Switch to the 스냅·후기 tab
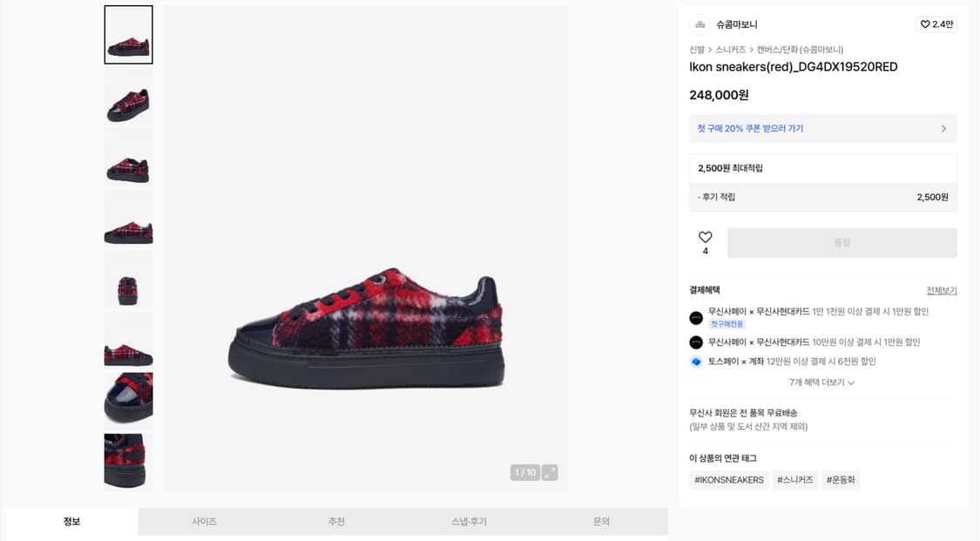This screenshot has height=541, width=980. (469, 522)
